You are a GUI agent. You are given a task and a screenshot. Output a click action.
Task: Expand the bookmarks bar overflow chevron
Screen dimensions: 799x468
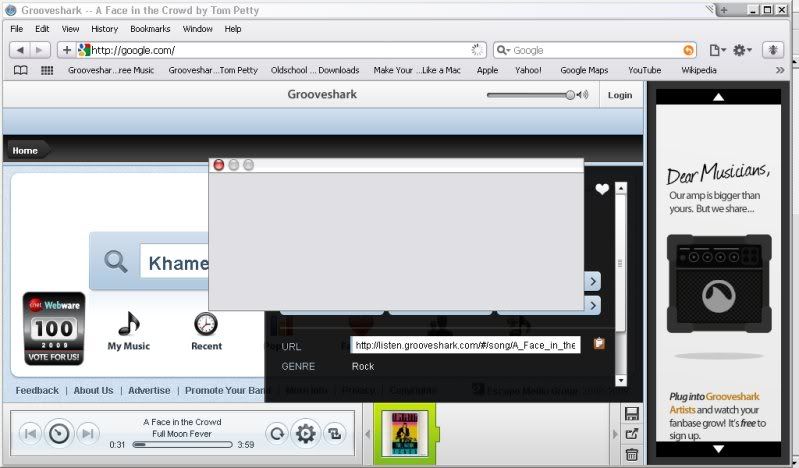[x=780, y=70]
